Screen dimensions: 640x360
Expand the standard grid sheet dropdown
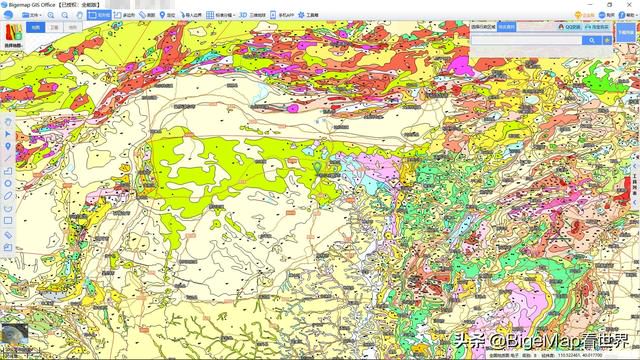click(x=221, y=15)
